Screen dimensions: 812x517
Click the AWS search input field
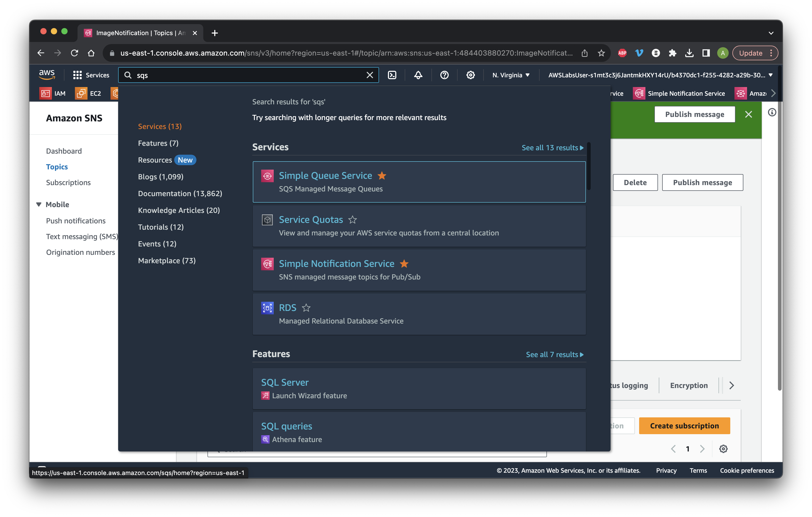pos(248,75)
